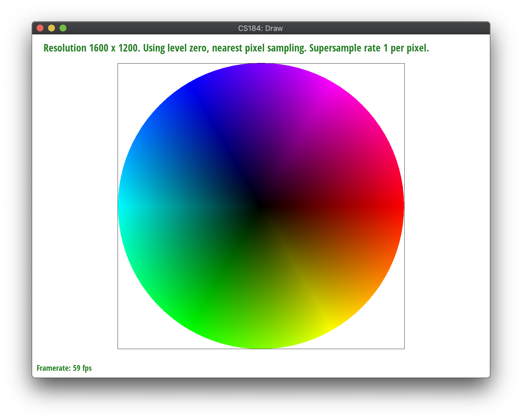The height and width of the screenshot is (420, 522).
Task: Click the CS184: Draw window title
Action: [260, 28]
